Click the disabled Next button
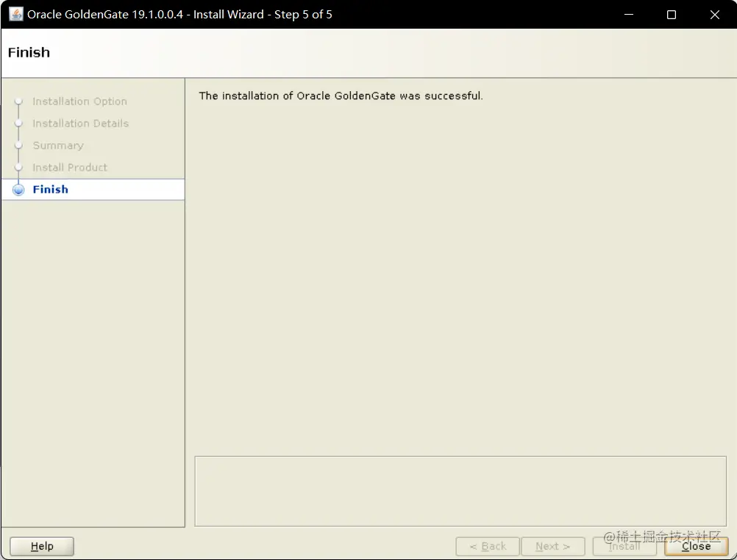Viewport: 737px width, 560px height. pyautogui.click(x=552, y=546)
